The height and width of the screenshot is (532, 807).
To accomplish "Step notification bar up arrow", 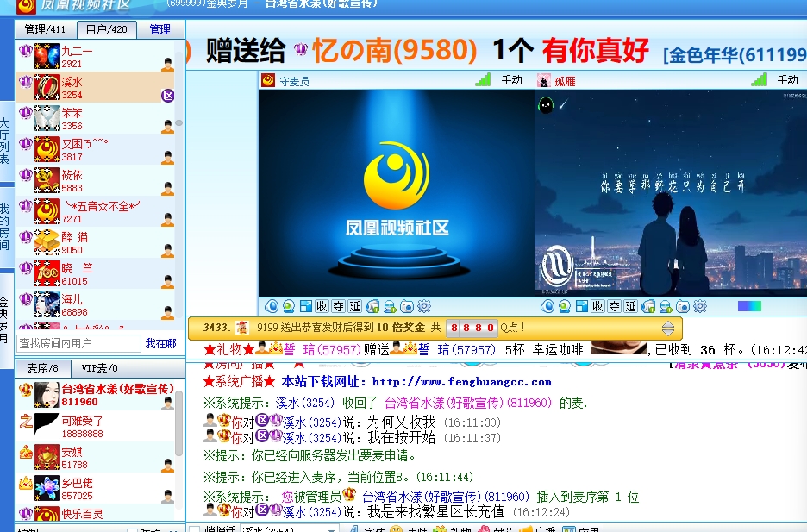I will pyautogui.click(x=668, y=324).
